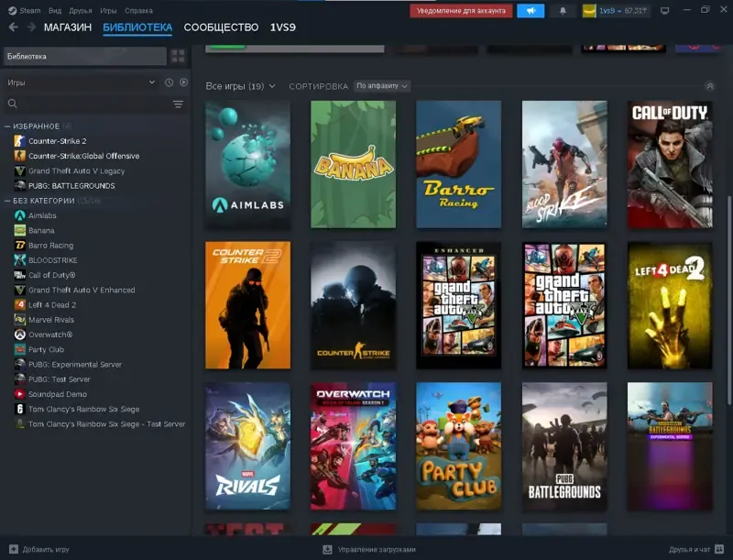Screen dimensions: 733x560
Task: Collapse the БЕЗ КАТЕГОРИИ section
Action: (x=7, y=201)
